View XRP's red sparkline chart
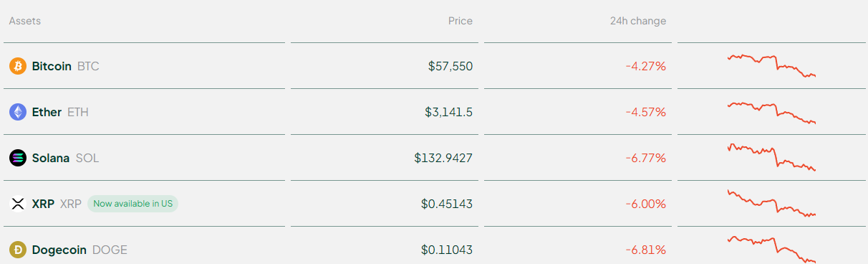The height and width of the screenshot is (264, 868). point(771,203)
